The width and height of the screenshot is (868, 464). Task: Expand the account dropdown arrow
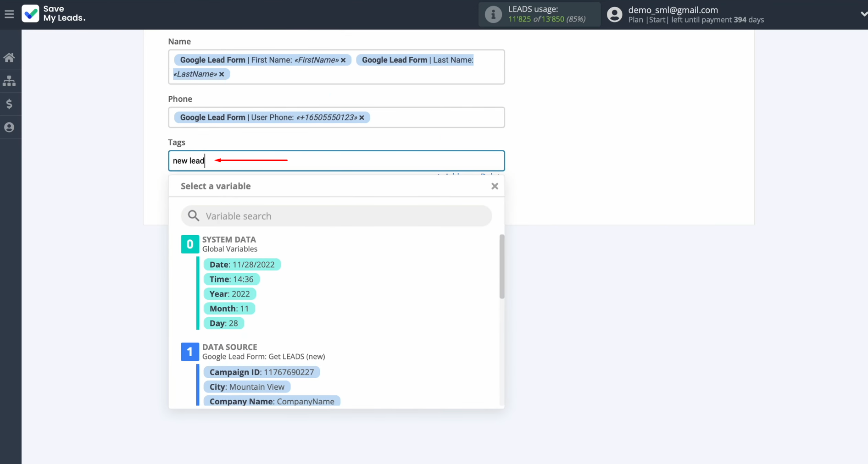(x=863, y=14)
